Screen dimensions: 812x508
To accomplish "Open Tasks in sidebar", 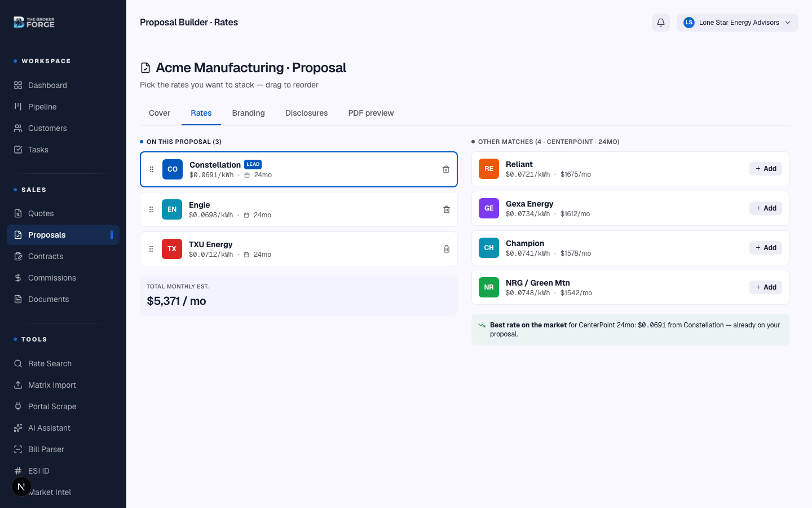I will (x=63, y=150).
